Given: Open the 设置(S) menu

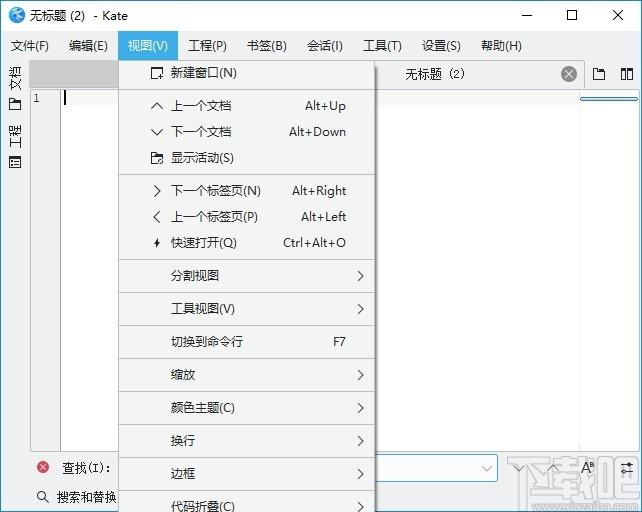Looking at the screenshot, I should (441, 46).
